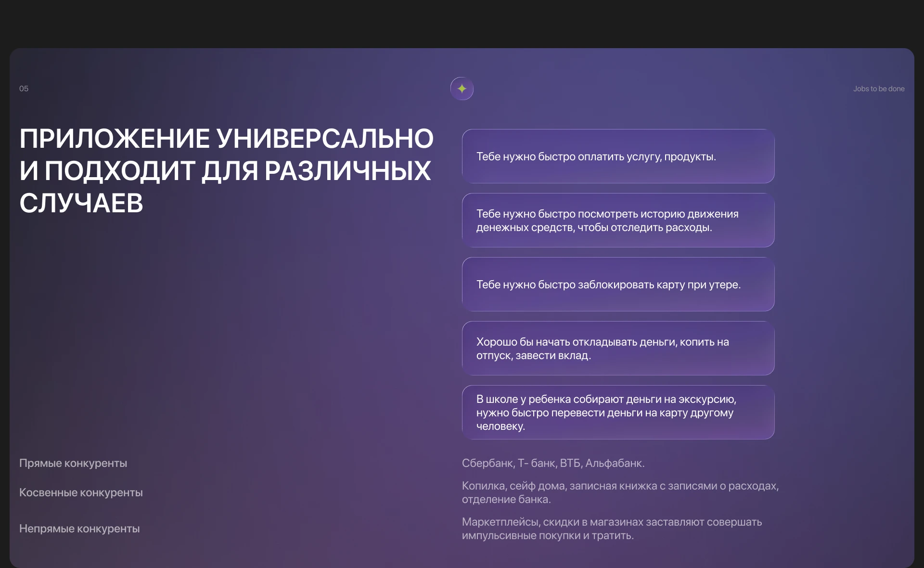Expand the Непрямые конкуренты section
This screenshot has height=568, width=924.
pos(79,528)
